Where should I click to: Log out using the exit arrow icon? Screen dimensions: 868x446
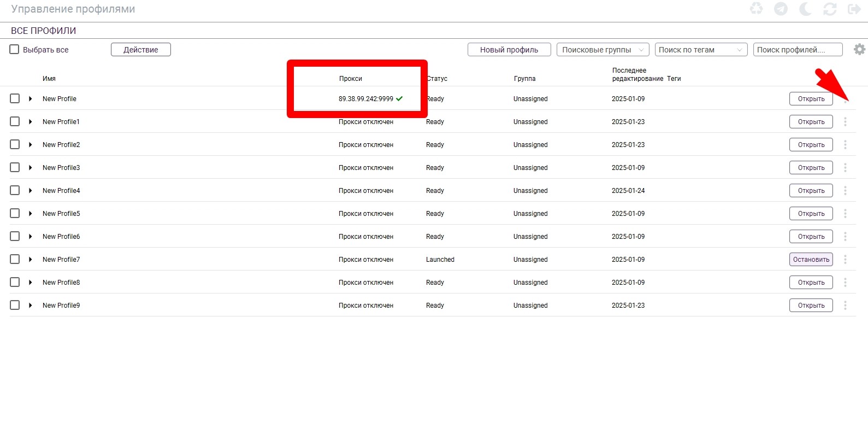(854, 9)
